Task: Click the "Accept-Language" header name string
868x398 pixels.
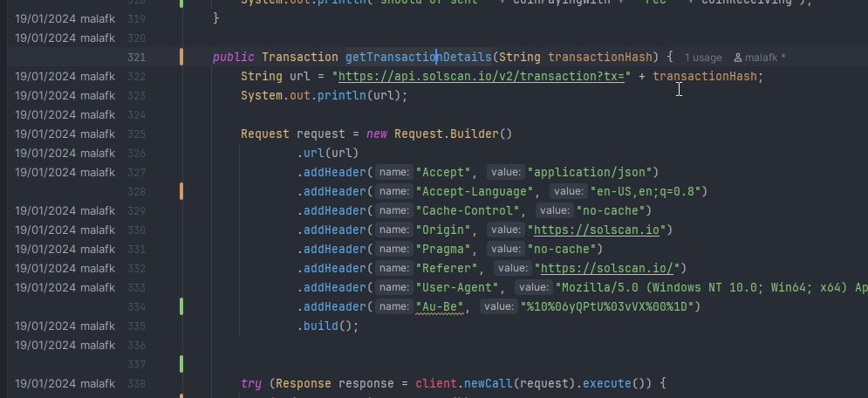Action: [474, 191]
